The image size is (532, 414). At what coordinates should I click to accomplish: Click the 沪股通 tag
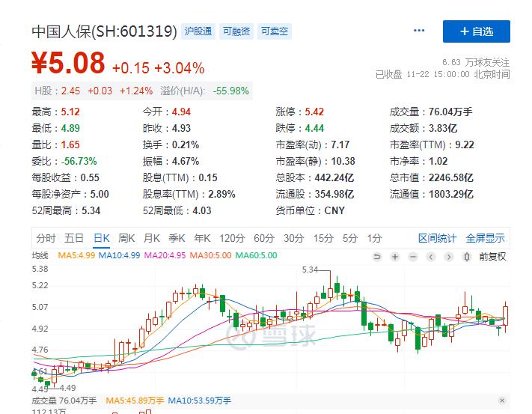coord(198,31)
